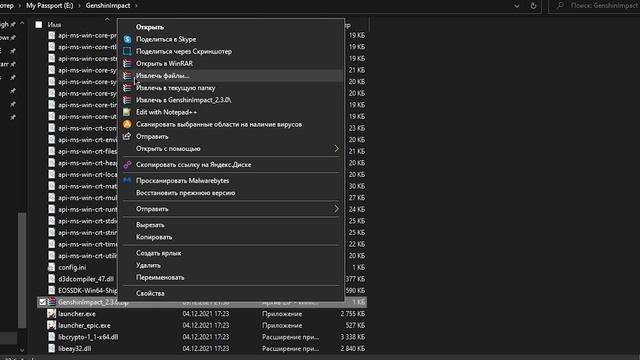
Task: Select Просканировать Malwarebytes
Action: tap(182, 180)
